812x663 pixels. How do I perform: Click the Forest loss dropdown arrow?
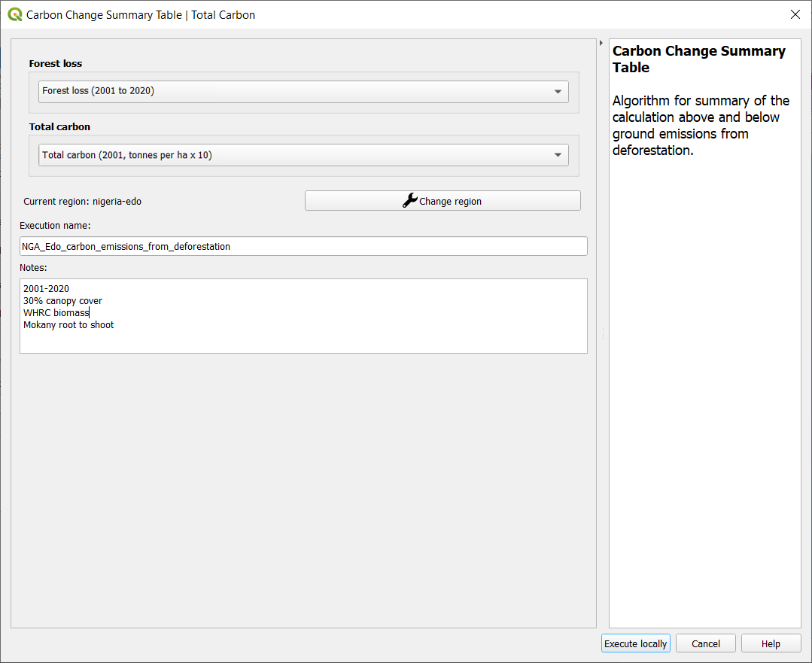(559, 91)
